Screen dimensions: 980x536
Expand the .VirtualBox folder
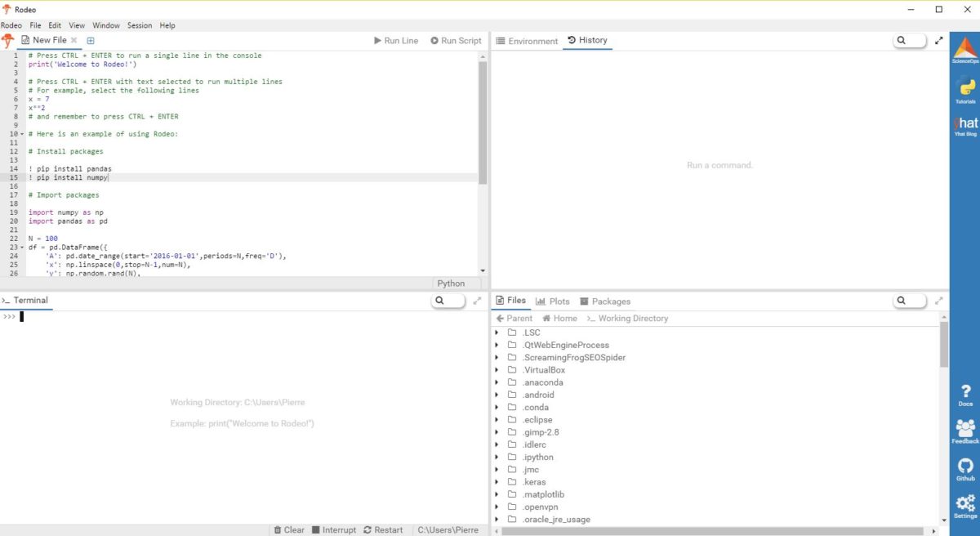pyautogui.click(x=497, y=370)
